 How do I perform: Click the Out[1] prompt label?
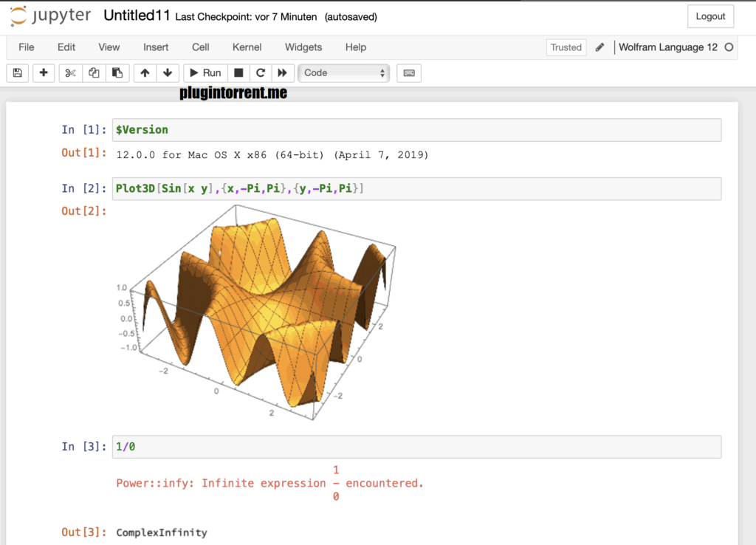83,153
